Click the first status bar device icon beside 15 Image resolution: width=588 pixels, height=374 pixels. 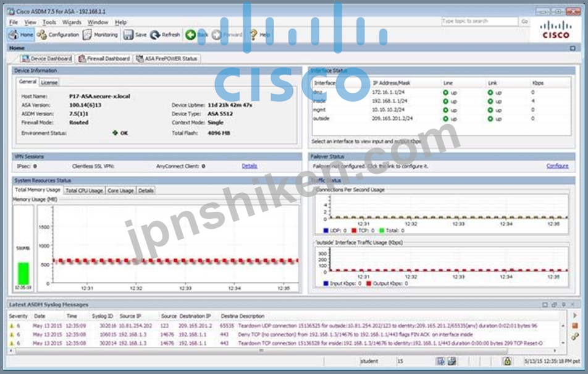pyautogui.click(x=440, y=361)
